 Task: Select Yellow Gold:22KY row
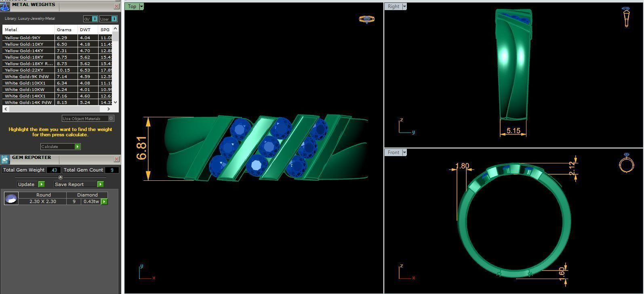coord(57,70)
